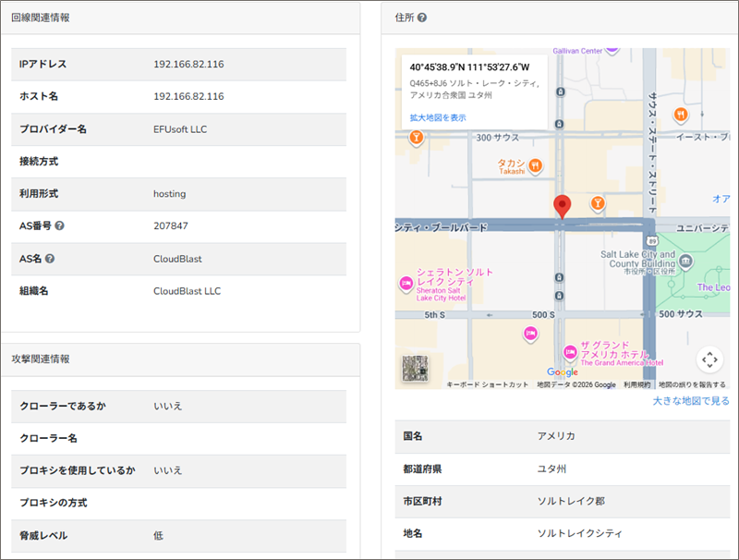Open 利用規約 terms link on map
This screenshot has width=739, height=560.
click(x=636, y=384)
